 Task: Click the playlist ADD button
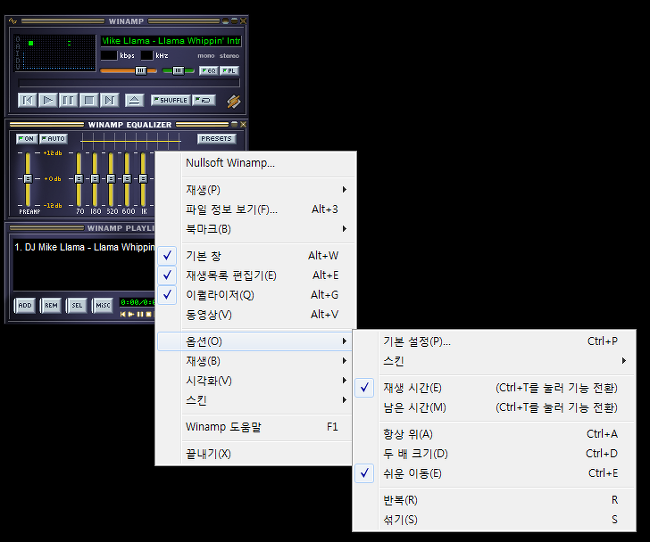click(x=24, y=305)
